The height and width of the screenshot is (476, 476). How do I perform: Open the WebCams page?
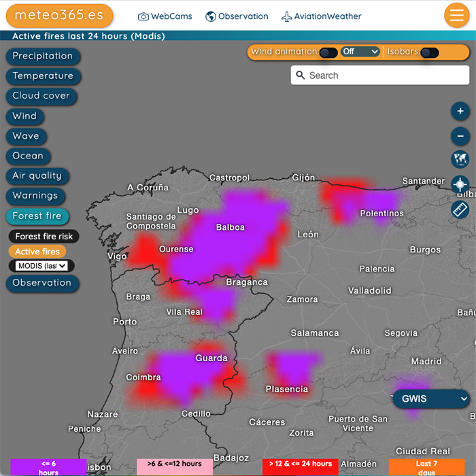click(165, 16)
